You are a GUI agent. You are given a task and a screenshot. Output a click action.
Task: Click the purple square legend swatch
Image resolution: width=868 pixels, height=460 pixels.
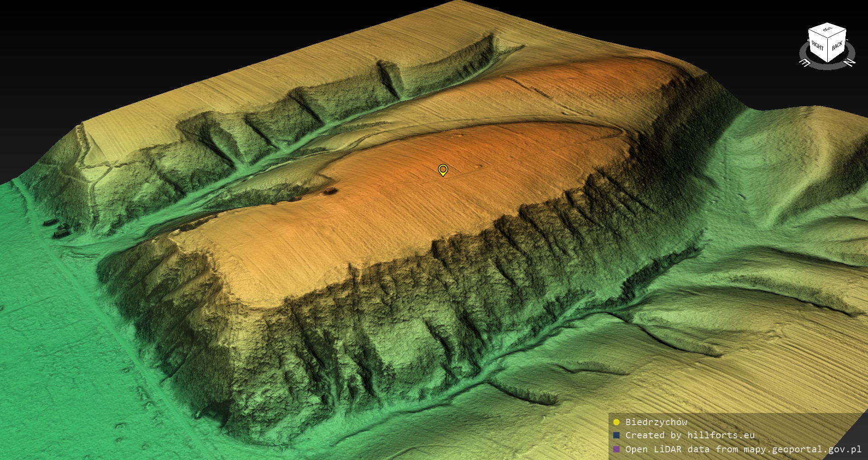point(616,449)
